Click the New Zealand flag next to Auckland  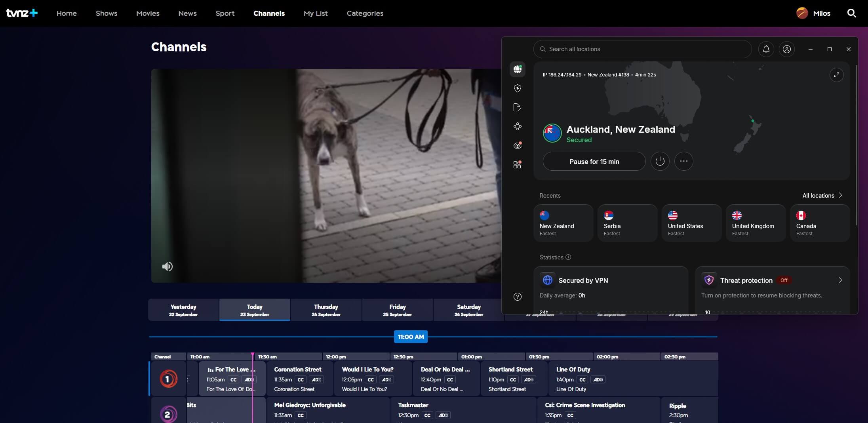point(552,133)
